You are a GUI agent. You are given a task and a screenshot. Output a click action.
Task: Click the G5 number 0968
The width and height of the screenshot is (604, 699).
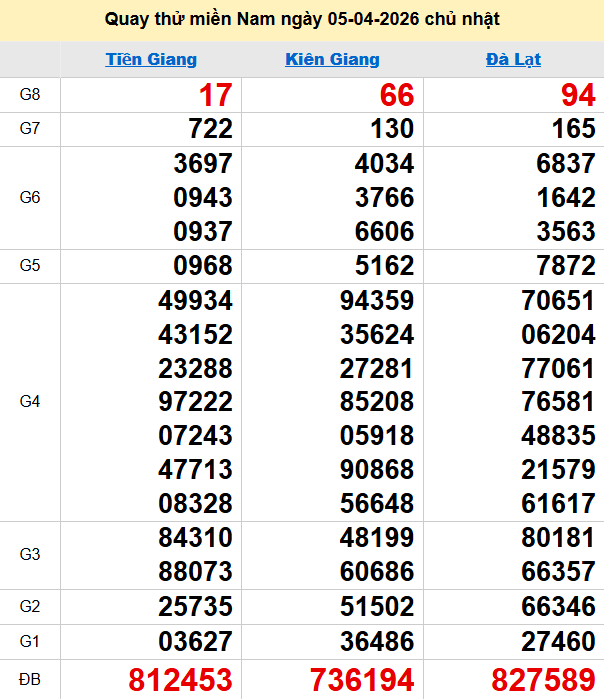pyautogui.click(x=203, y=266)
